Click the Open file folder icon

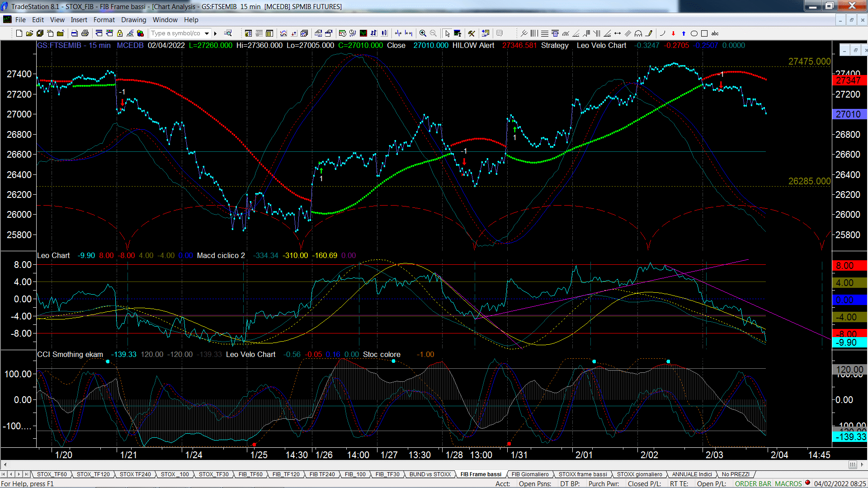pos(29,33)
